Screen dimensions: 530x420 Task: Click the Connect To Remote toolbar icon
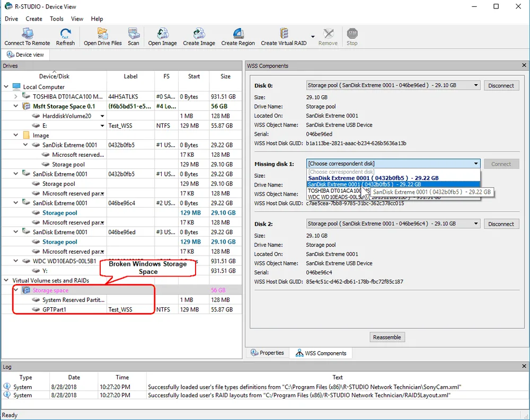coord(27,37)
